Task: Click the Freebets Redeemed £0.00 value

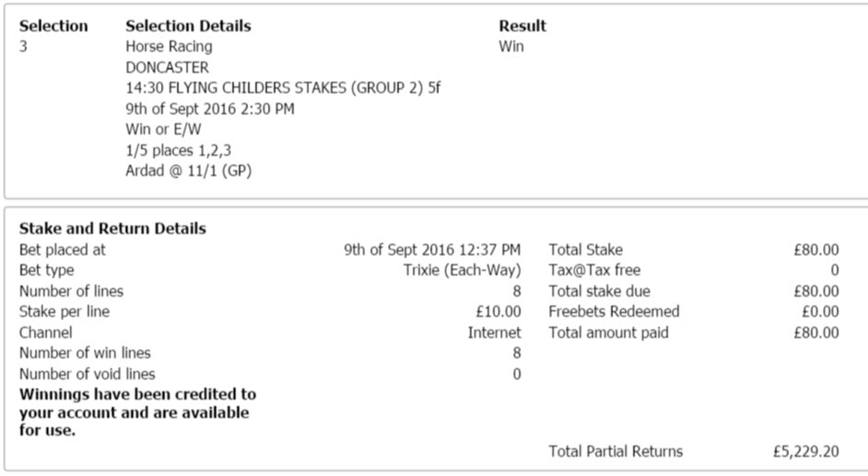Action: coord(820,312)
